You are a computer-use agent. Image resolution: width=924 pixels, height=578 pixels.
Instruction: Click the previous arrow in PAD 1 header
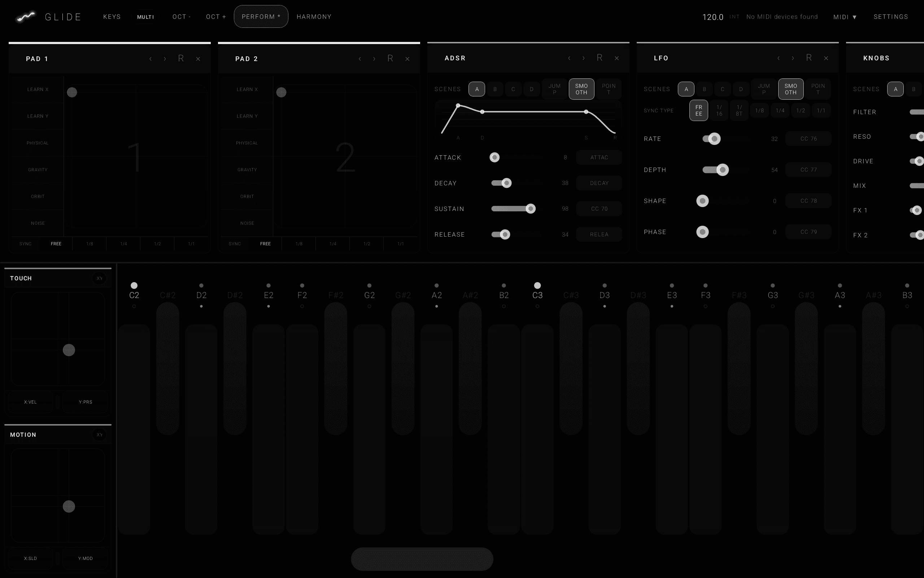[x=151, y=59]
